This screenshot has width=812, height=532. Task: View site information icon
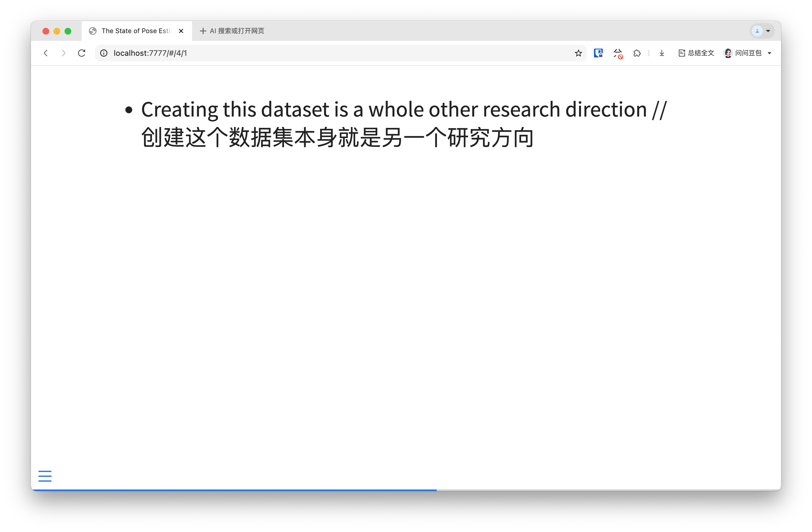tap(104, 53)
